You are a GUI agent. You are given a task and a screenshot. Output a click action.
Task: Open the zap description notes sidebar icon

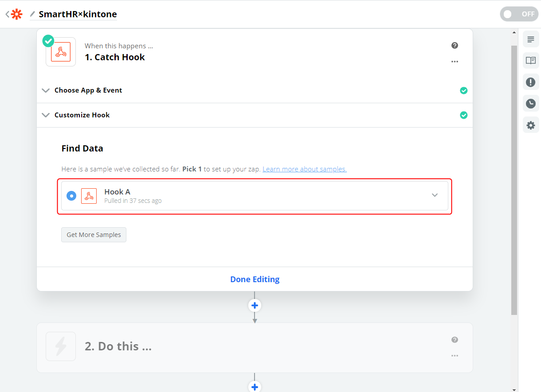pyautogui.click(x=531, y=39)
